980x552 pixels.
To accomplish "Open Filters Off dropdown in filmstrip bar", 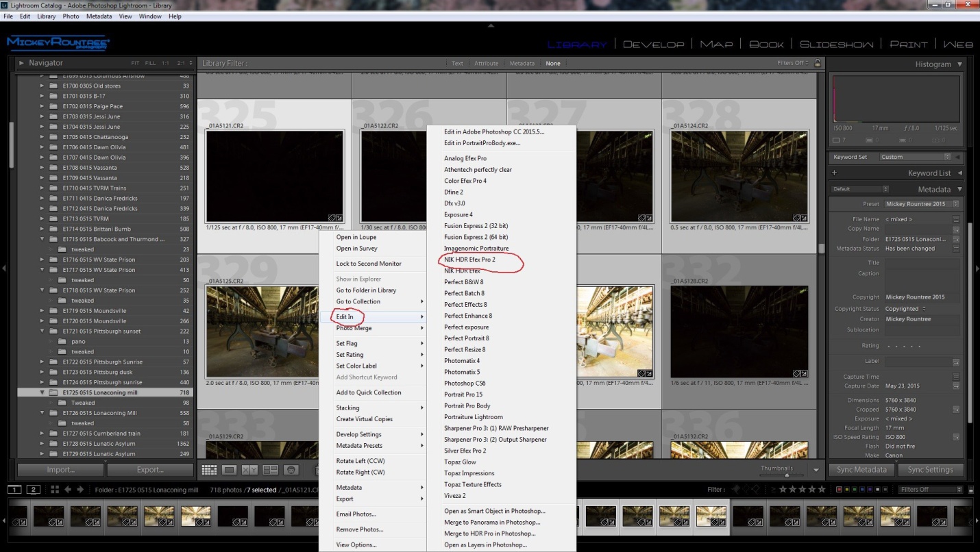I will pyautogui.click(x=931, y=490).
